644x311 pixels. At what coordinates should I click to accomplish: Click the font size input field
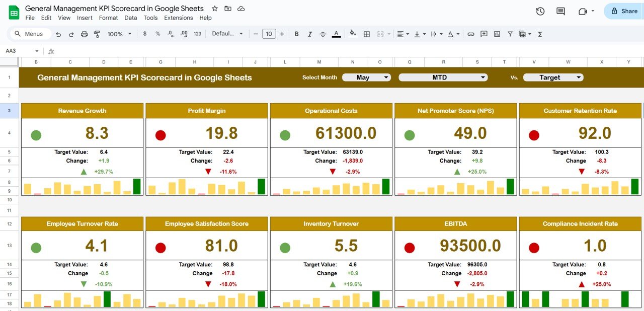coord(269,34)
